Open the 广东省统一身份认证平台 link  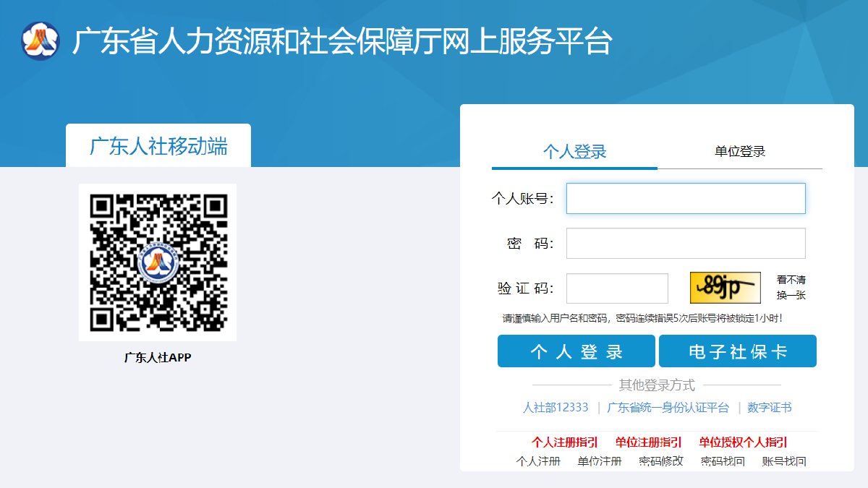(668, 407)
